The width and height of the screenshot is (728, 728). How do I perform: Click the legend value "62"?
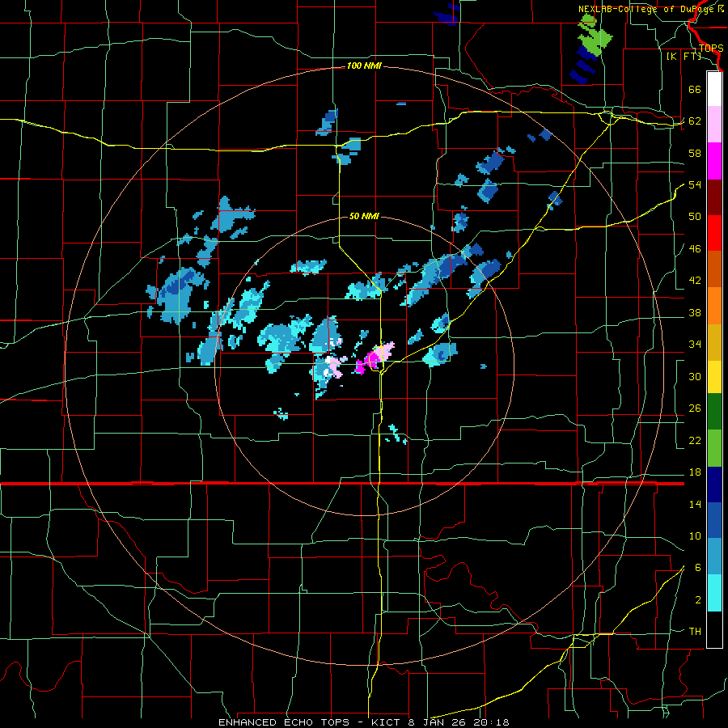[x=695, y=121]
